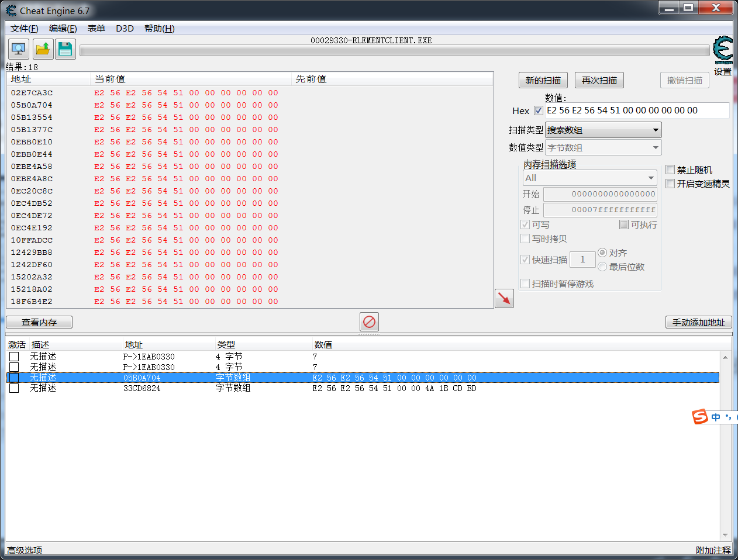This screenshot has height=560, width=738.
Task: Click 手动添加地址 button
Action: pyautogui.click(x=699, y=322)
